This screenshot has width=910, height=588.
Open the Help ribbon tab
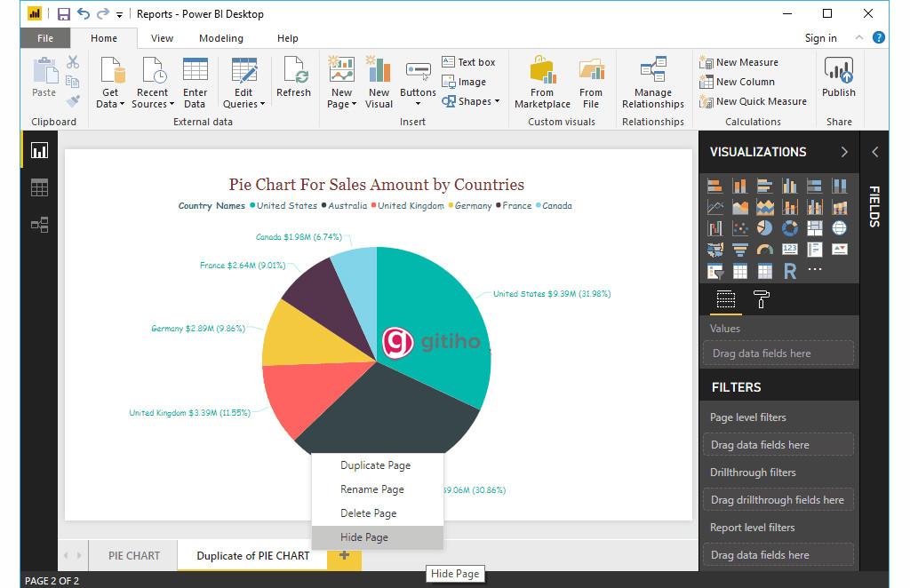pyautogui.click(x=288, y=38)
